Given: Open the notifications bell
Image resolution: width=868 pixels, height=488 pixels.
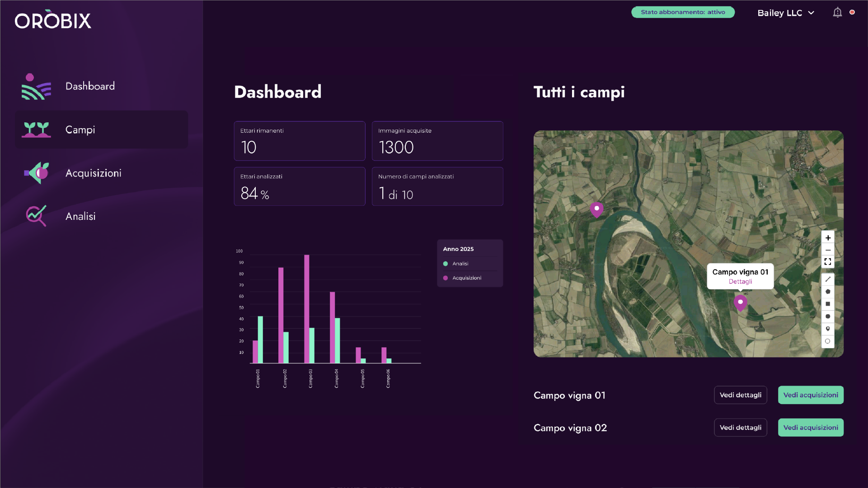Looking at the screenshot, I should (837, 13).
